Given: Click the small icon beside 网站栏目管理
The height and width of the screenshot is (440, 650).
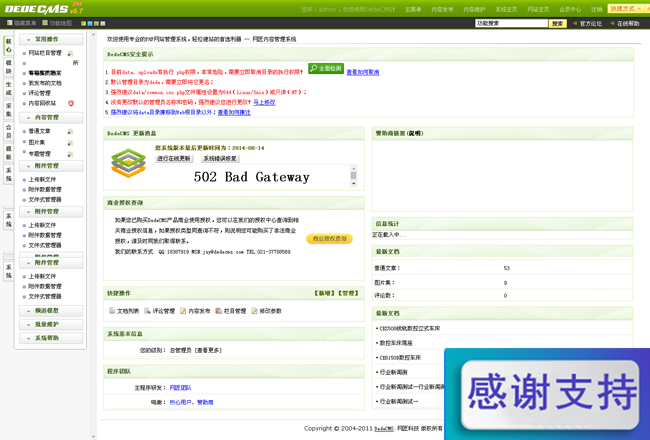Looking at the screenshot, I should (70, 53).
